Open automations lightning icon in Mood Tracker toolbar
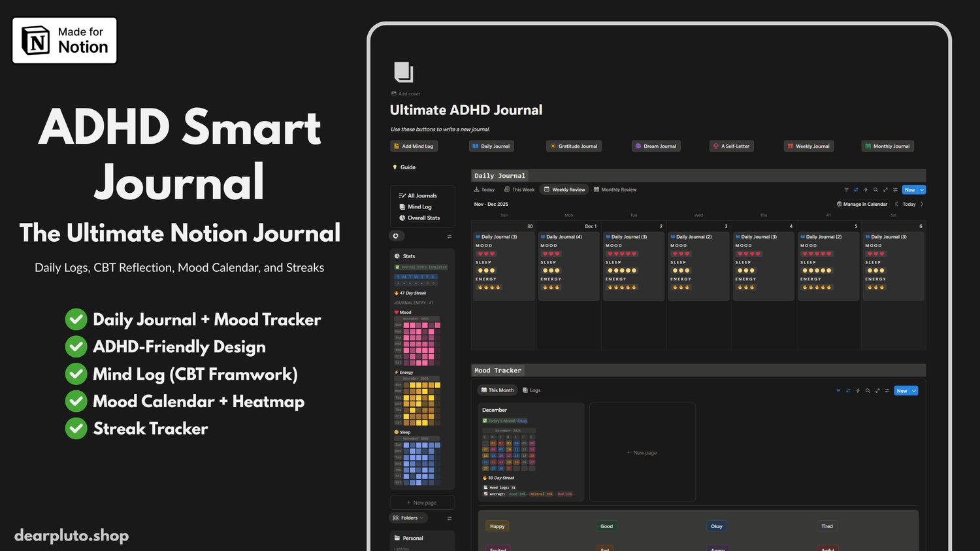Viewport: 980px width, 551px height. pos(858,391)
